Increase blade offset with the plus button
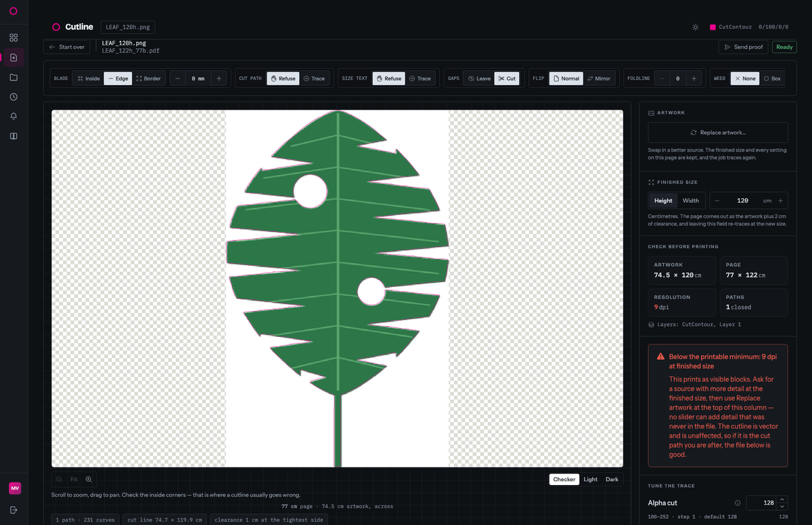812x525 pixels. pyautogui.click(x=219, y=78)
